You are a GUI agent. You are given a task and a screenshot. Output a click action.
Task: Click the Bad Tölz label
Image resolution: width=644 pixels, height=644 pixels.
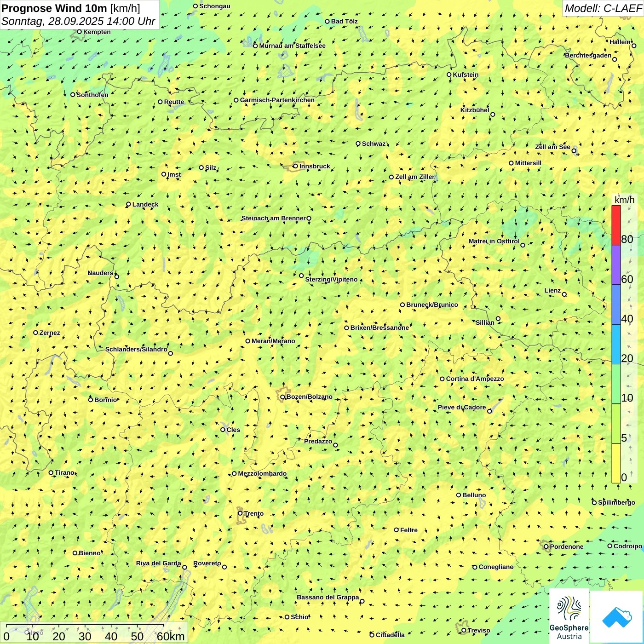(345, 21)
